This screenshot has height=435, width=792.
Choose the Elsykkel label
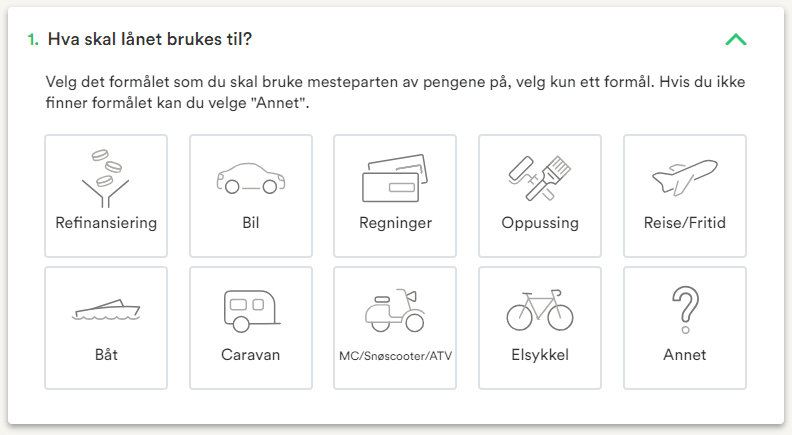(540, 355)
